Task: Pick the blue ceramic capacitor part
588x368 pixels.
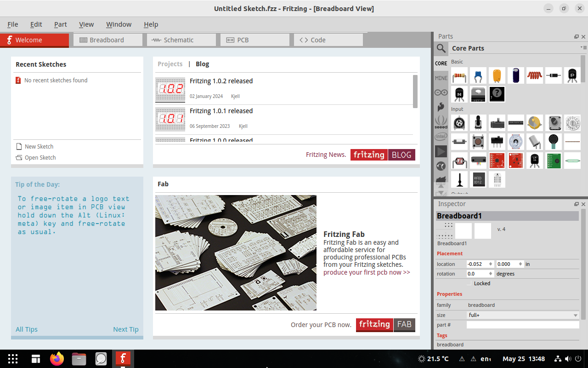Action: [478, 75]
